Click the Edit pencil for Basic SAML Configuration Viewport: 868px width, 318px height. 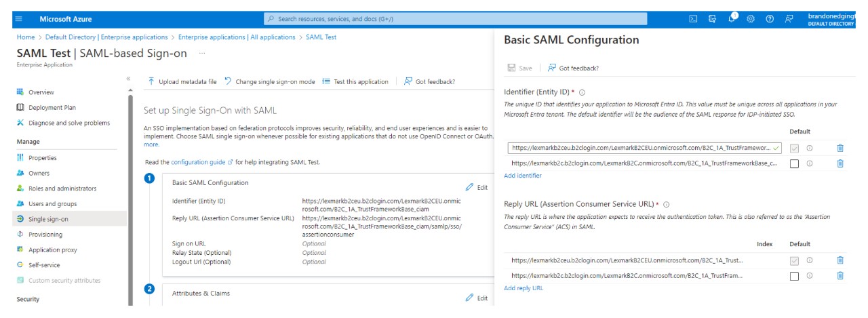point(476,187)
